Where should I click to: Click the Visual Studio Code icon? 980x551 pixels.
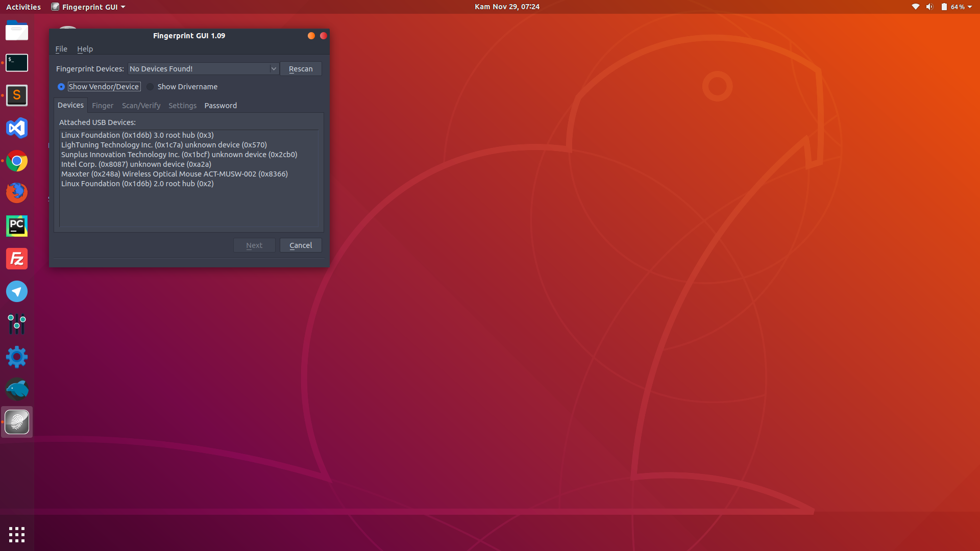[17, 128]
